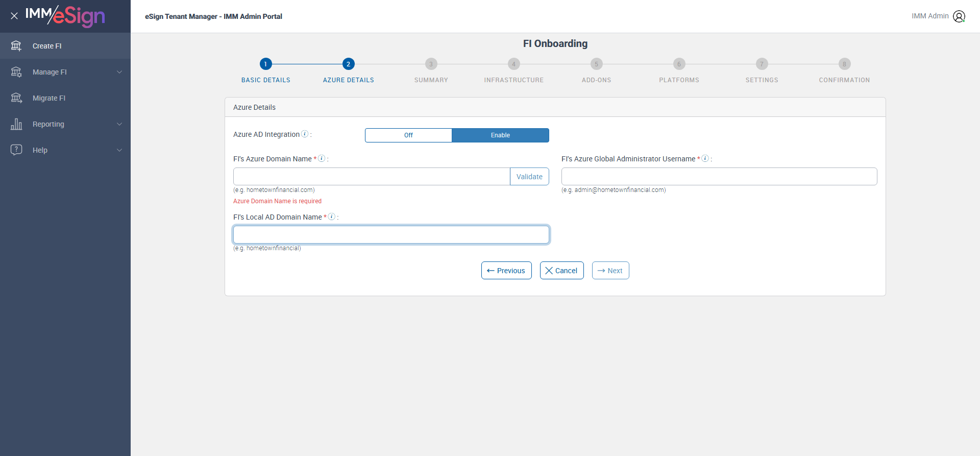The height and width of the screenshot is (456, 980).
Task: Focus the FI's Azure Domain Name field
Action: pyautogui.click(x=372, y=177)
